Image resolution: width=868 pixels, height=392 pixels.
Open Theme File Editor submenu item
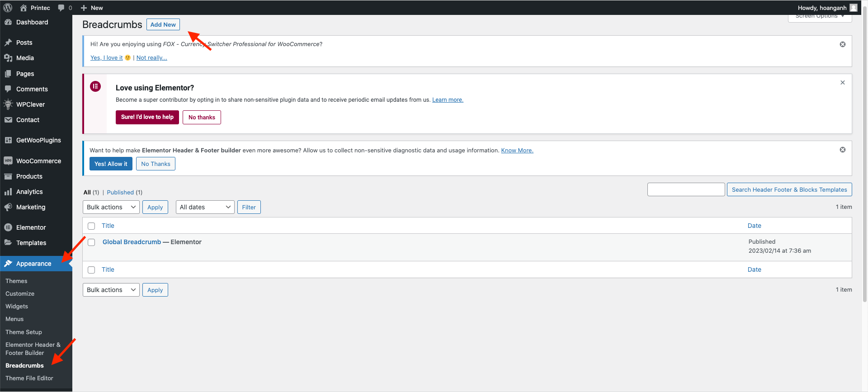tap(29, 378)
